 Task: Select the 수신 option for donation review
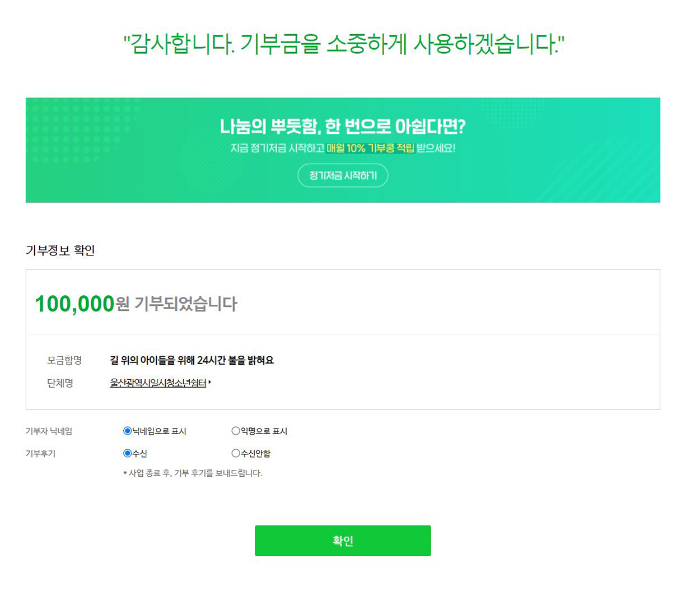[127, 453]
